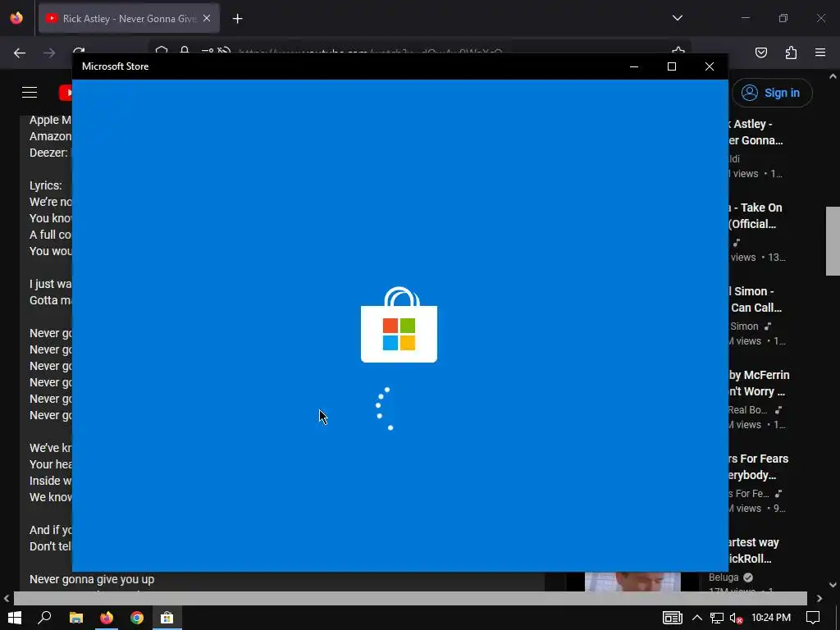The height and width of the screenshot is (630, 840).
Task: Select the Rick Astley YouTube tab
Action: tap(129, 19)
